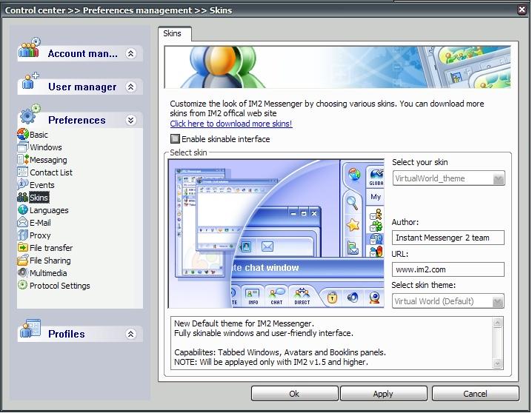Open Protocol Settings entry
The width and height of the screenshot is (532, 413).
(60, 285)
